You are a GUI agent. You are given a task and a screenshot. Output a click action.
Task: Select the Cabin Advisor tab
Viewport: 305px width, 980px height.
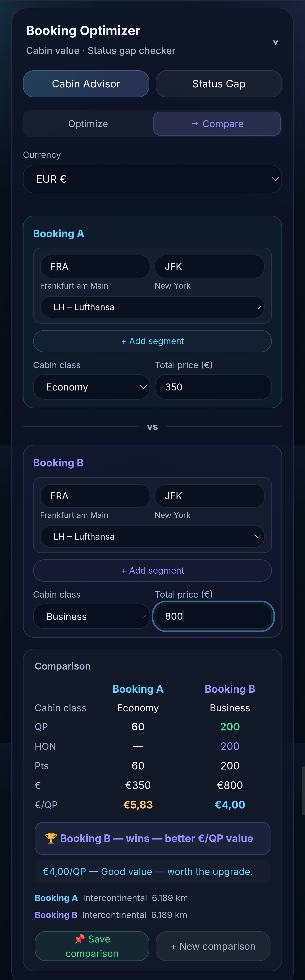point(86,84)
